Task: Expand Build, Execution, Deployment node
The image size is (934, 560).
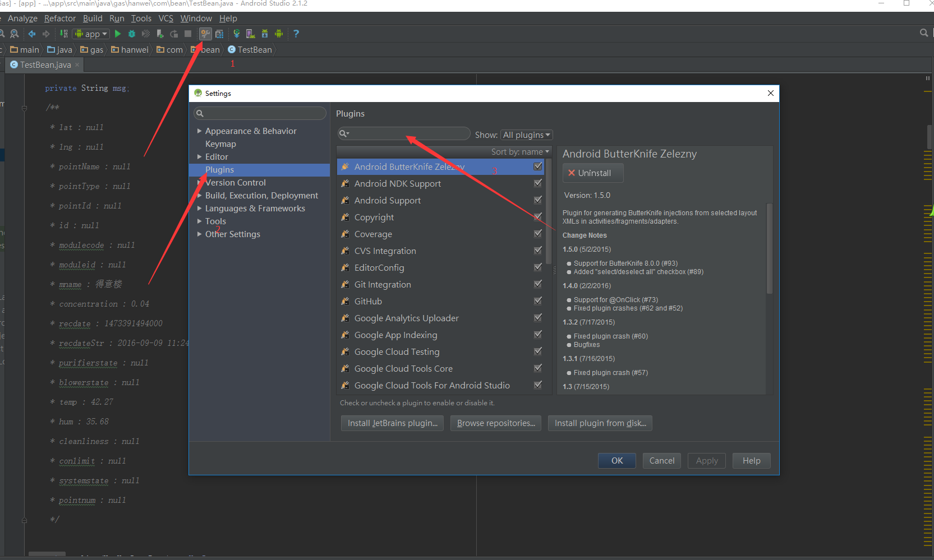Action: (199, 195)
